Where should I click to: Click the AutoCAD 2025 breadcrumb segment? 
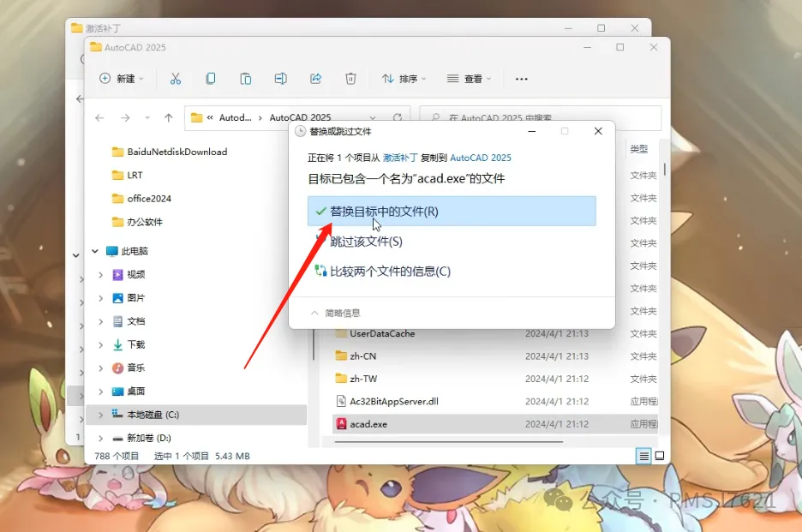pyautogui.click(x=300, y=117)
